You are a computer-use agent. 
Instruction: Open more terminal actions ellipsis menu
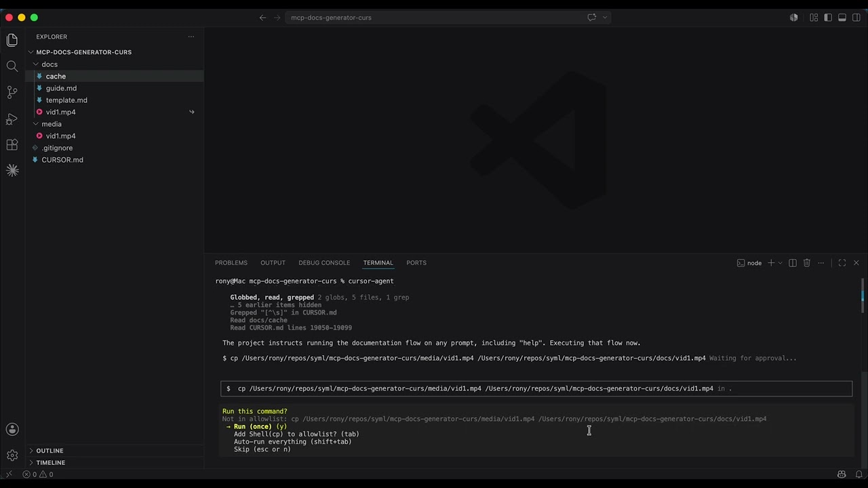pos(821,263)
